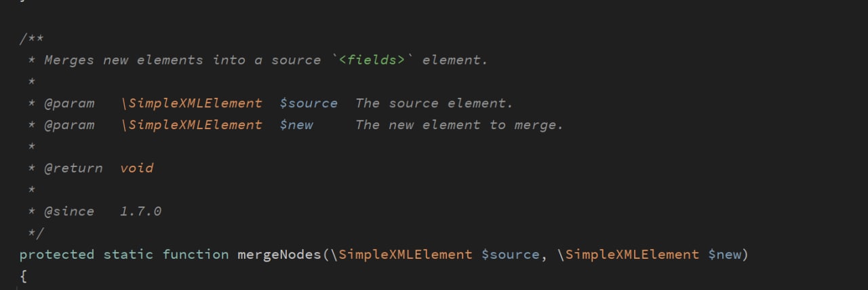
Task: Click the function keyword before mergeNodes
Action: pos(195,255)
